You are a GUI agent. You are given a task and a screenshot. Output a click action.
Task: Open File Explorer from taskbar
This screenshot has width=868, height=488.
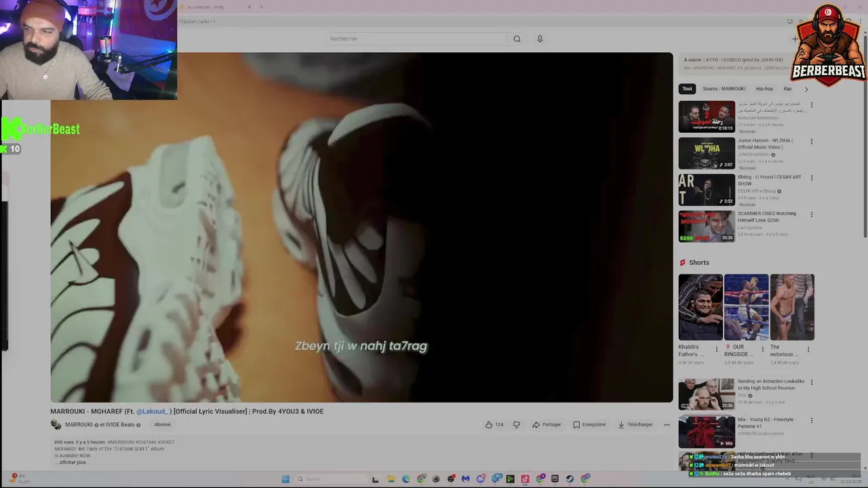(391, 479)
